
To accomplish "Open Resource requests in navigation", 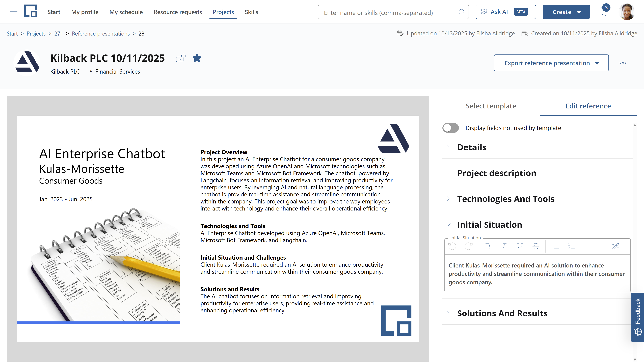I will pyautogui.click(x=178, y=12).
